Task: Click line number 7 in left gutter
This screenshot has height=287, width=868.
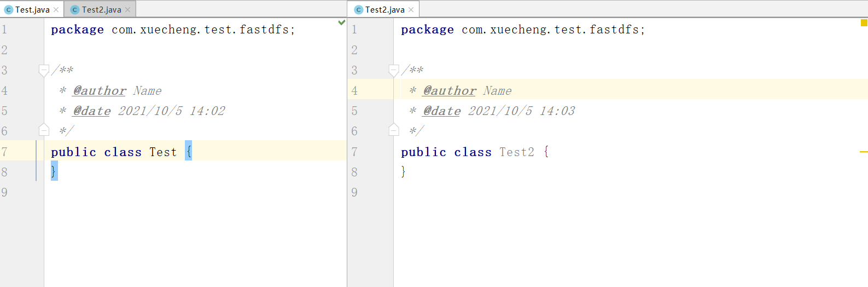Action: click(x=4, y=152)
